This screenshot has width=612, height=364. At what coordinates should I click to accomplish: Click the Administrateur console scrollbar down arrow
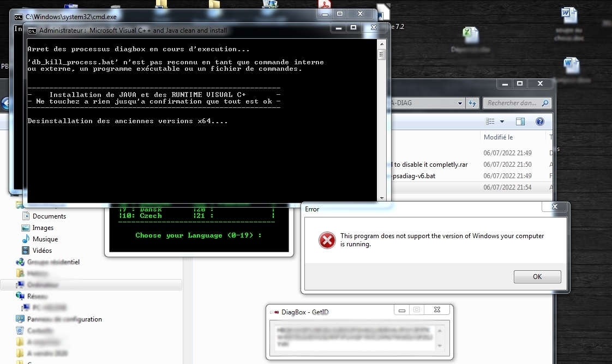pyautogui.click(x=382, y=198)
